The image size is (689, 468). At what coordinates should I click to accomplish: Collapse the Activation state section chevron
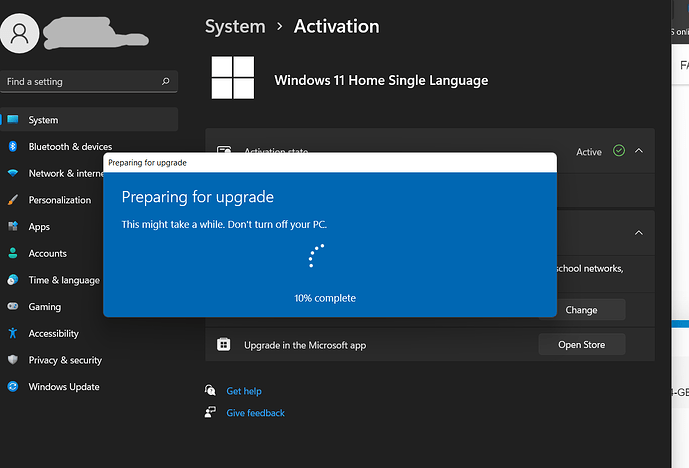pyautogui.click(x=639, y=151)
